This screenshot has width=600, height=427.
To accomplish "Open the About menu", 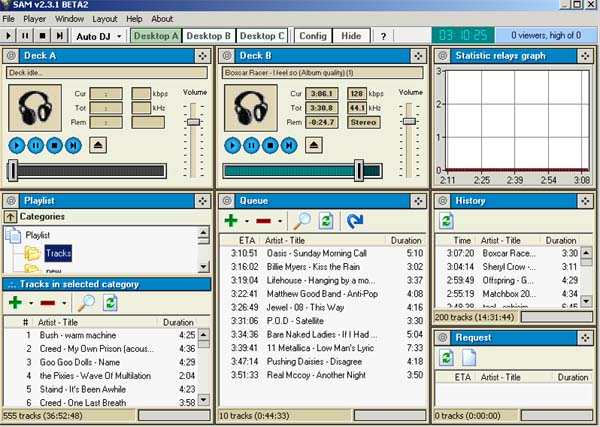I will pyautogui.click(x=162, y=19).
